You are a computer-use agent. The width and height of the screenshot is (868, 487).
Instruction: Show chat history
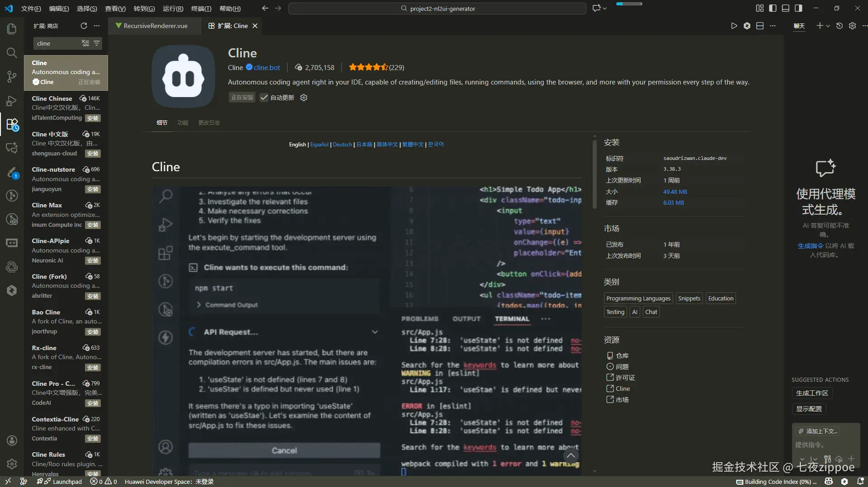840,26
